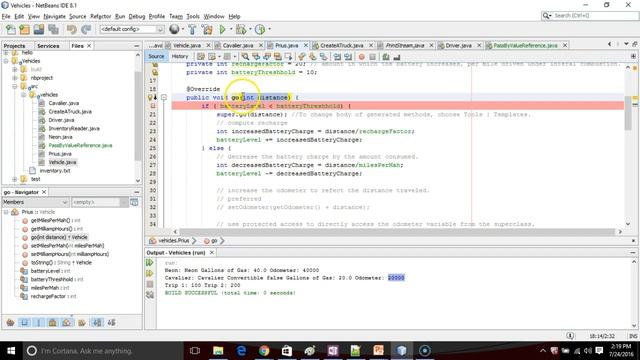Toggle Fully Qualified Names filter in Navigator
The image size is (640, 360).
(82, 322)
